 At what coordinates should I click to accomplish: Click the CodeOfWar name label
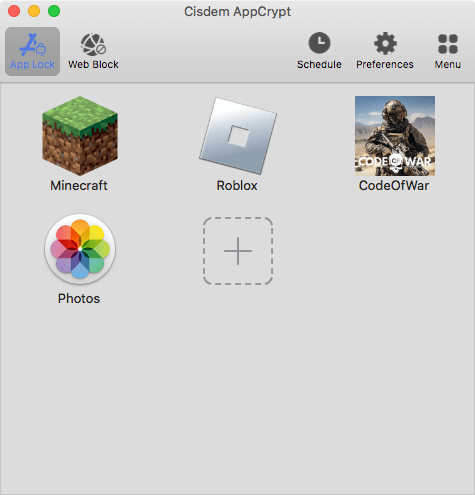[x=394, y=186]
